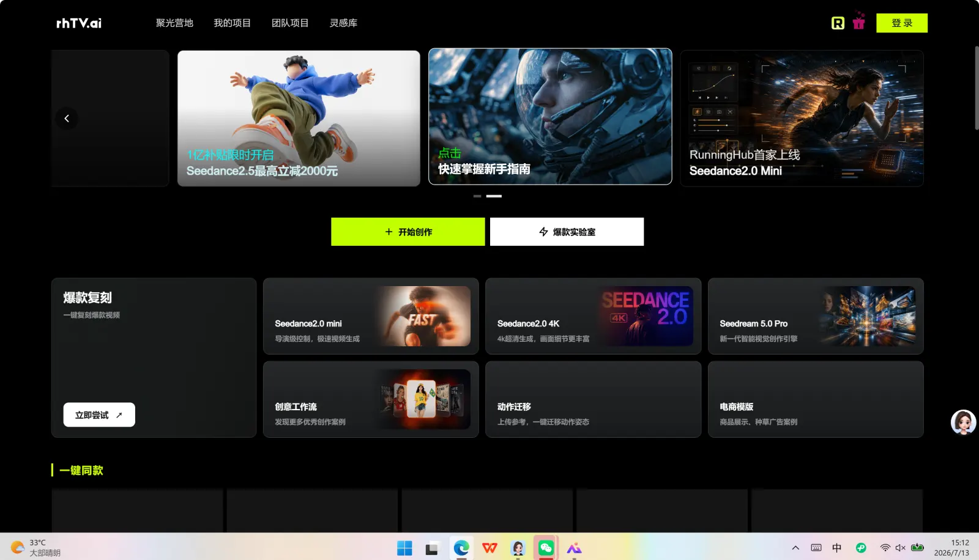This screenshot has height=560, width=979.
Task: Click the 开始创作 button
Action: [408, 232]
